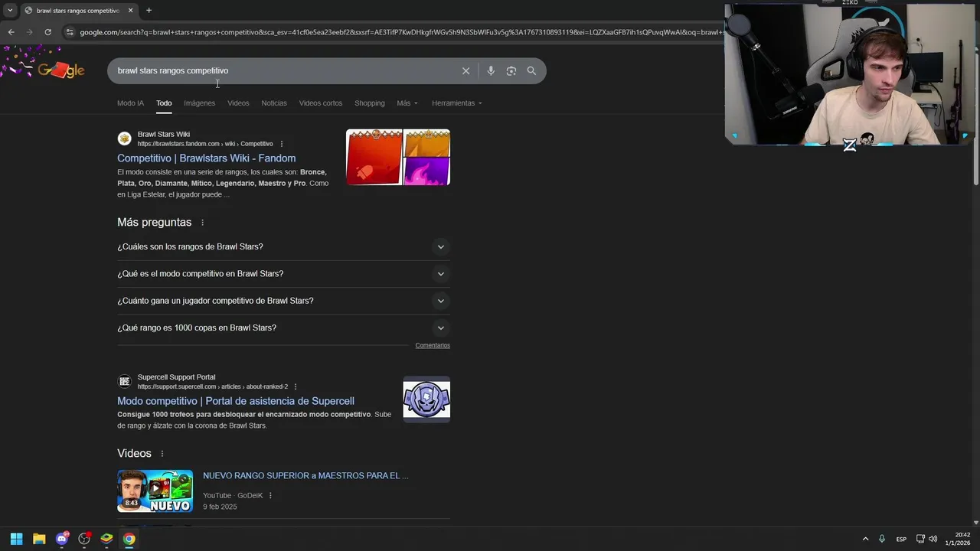The height and width of the screenshot is (551, 980).
Task: Select the Todo results tab
Action: pyautogui.click(x=164, y=103)
